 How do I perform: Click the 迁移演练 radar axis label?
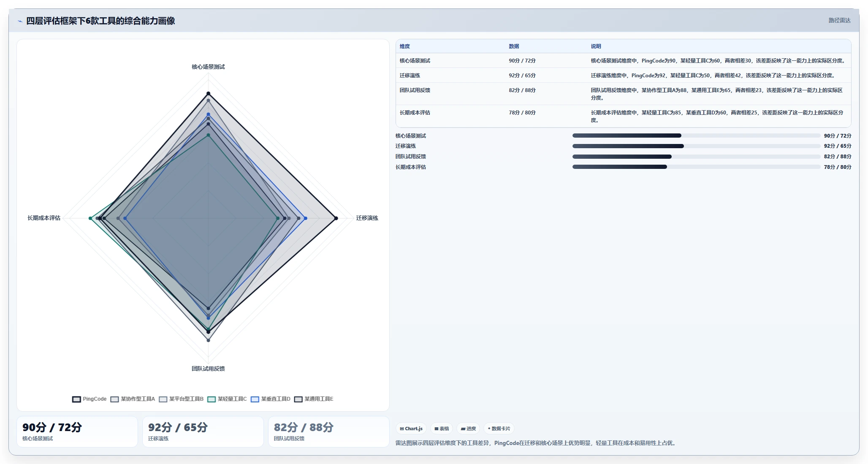tap(367, 218)
